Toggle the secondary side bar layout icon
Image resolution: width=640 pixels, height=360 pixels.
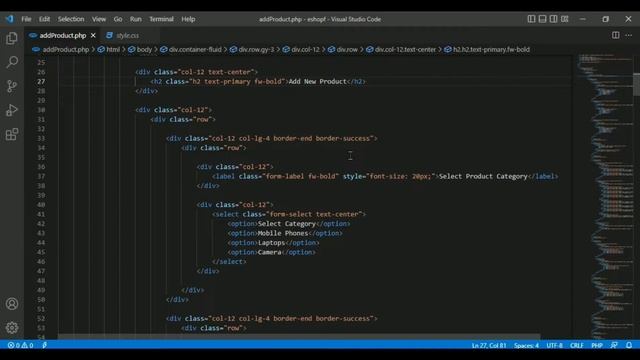553,19
